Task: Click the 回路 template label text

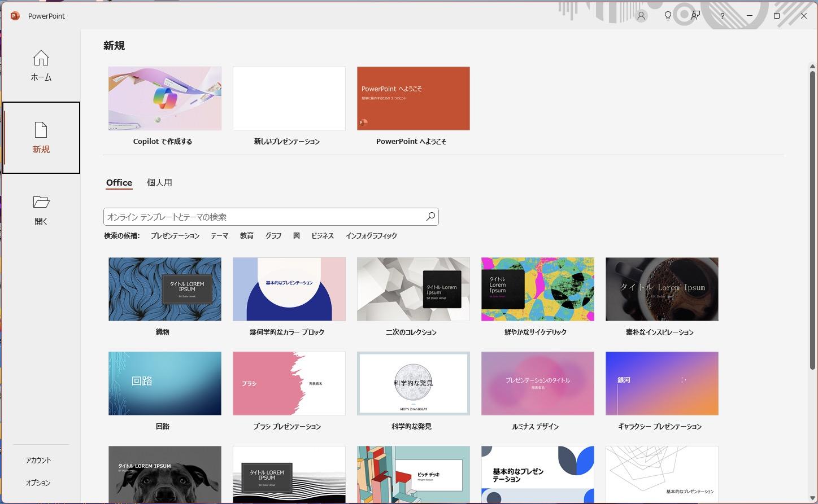Action: point(163,427)
